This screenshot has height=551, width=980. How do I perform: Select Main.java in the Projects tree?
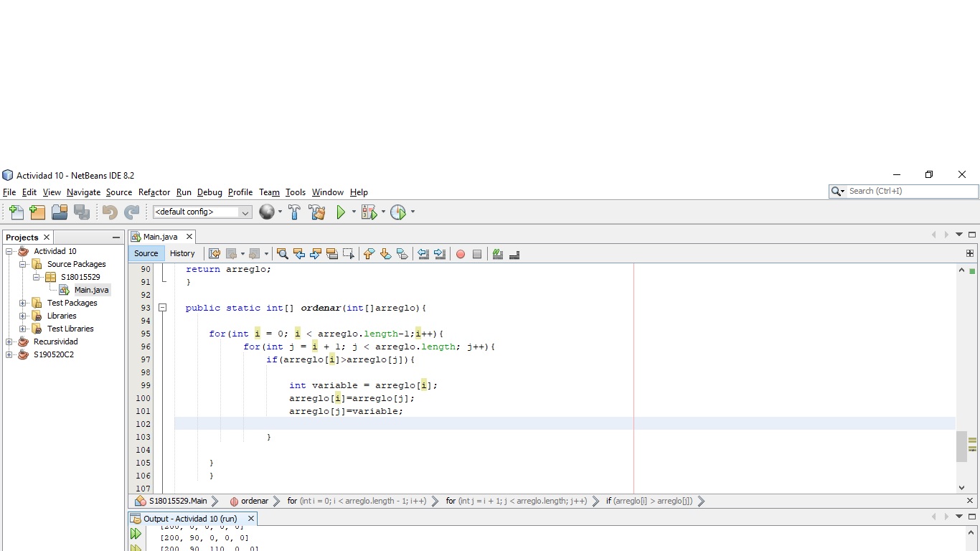pyautogui.click(x=92, y=290)
